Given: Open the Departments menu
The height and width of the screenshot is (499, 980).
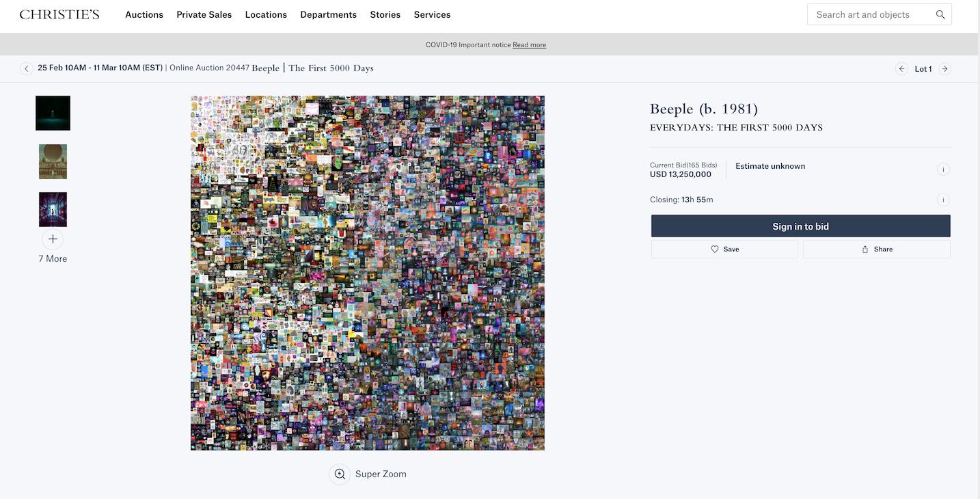Looking at the screenshot, I should tap(328, 14).
